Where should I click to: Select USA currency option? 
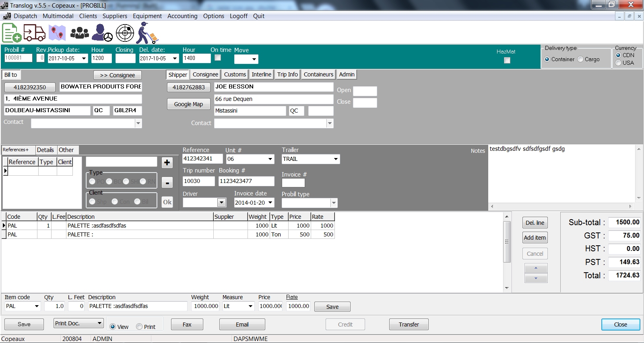tap(618, 63)
